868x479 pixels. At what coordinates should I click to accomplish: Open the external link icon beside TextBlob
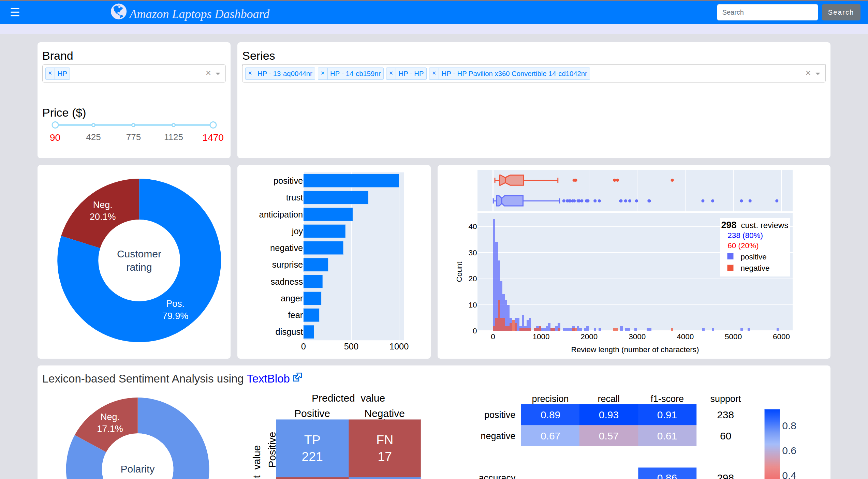[x=297, y=377]
